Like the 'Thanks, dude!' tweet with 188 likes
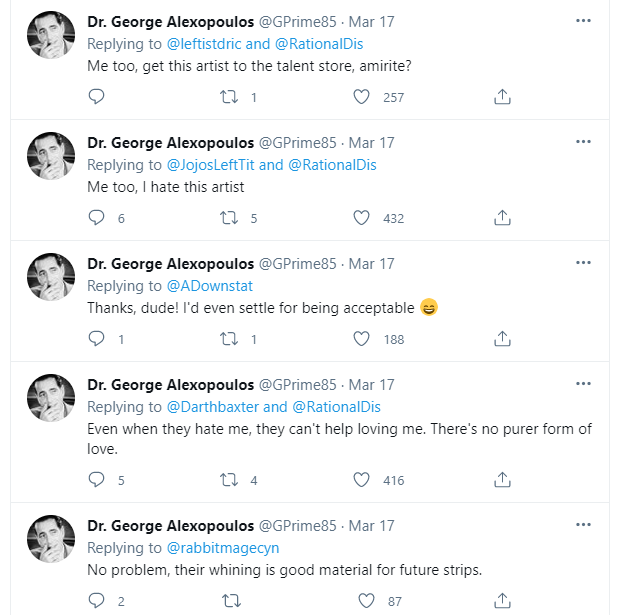Image resolution: width=623 pixels, height=615 pixels. pos(361,339)
